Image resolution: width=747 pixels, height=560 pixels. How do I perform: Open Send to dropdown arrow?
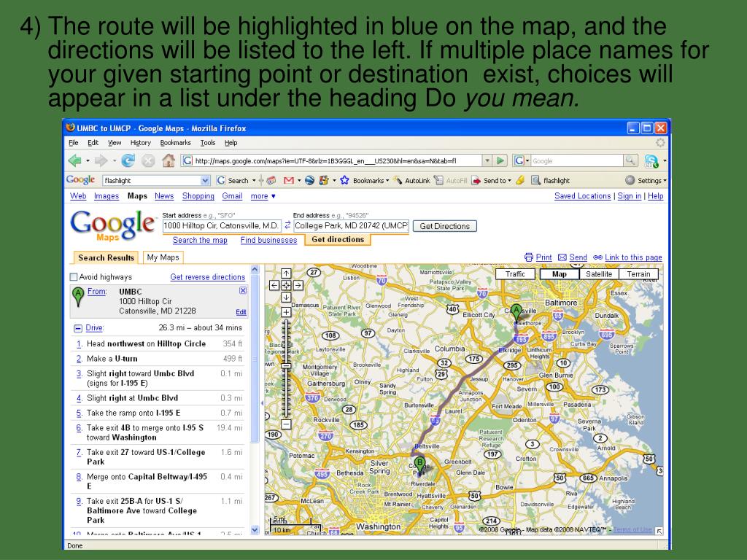point(509,181)
